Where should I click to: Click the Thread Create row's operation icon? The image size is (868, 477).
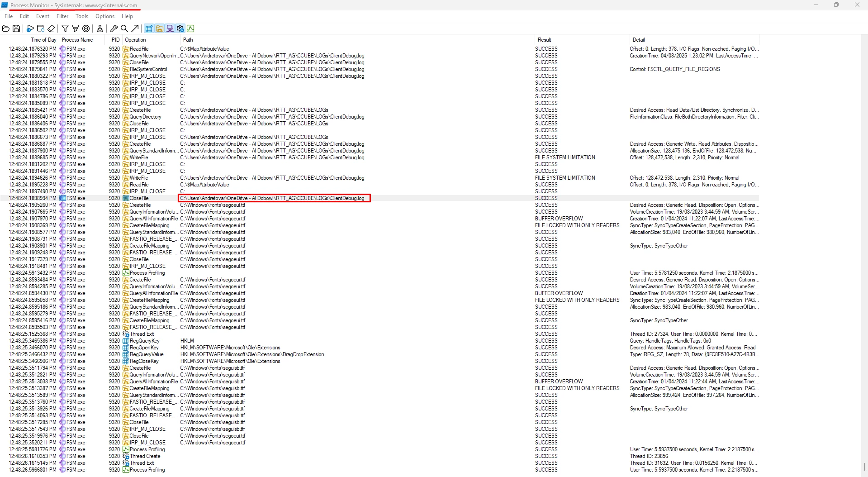pyautogui.click(x=126, y=456)
